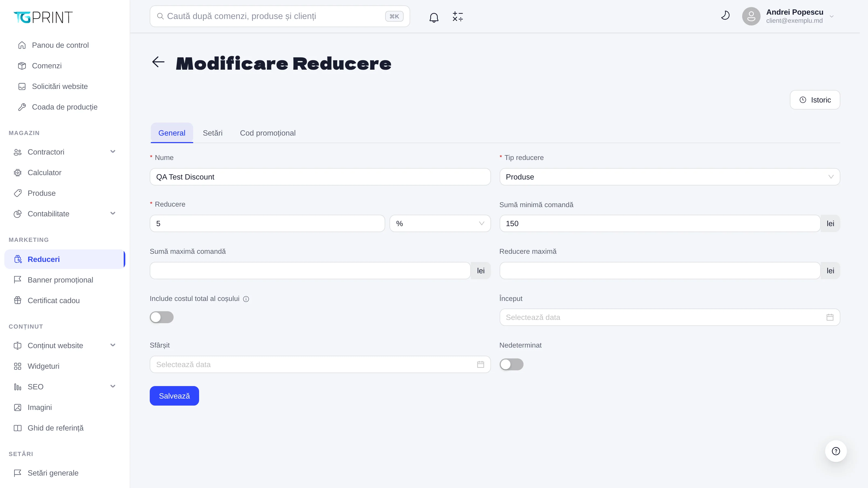Open the help question mark button
The width and height of the screenshot is (868, 488).
836,451
